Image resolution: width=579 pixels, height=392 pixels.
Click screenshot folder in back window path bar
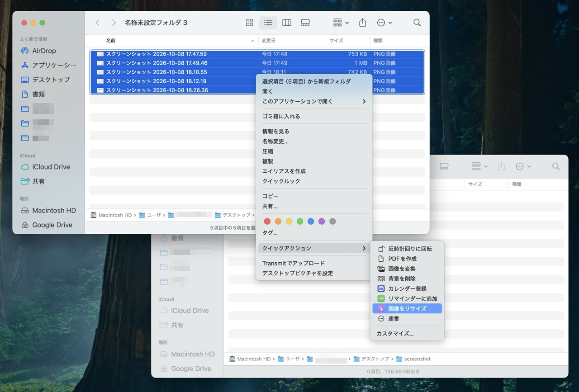[x=413, y=359]
